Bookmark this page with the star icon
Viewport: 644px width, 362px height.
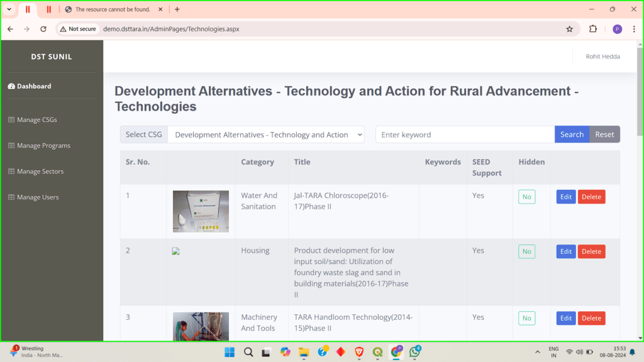(x=569, y=29)
